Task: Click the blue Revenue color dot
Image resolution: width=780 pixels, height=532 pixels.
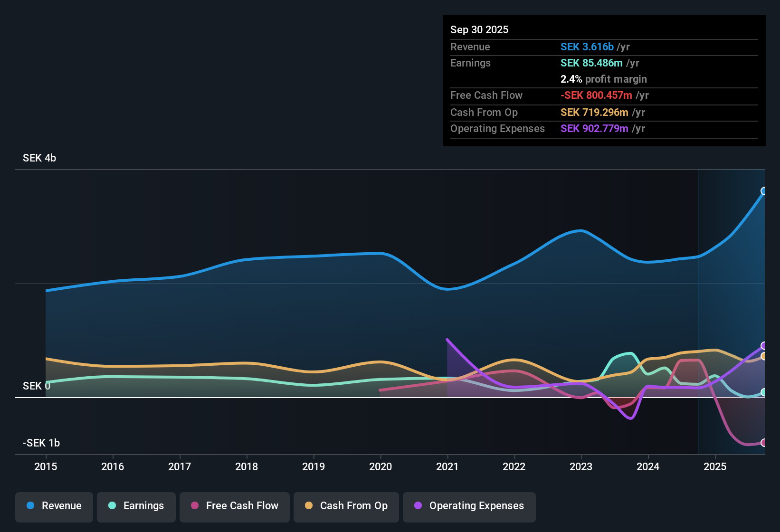Action: [29, 506]
